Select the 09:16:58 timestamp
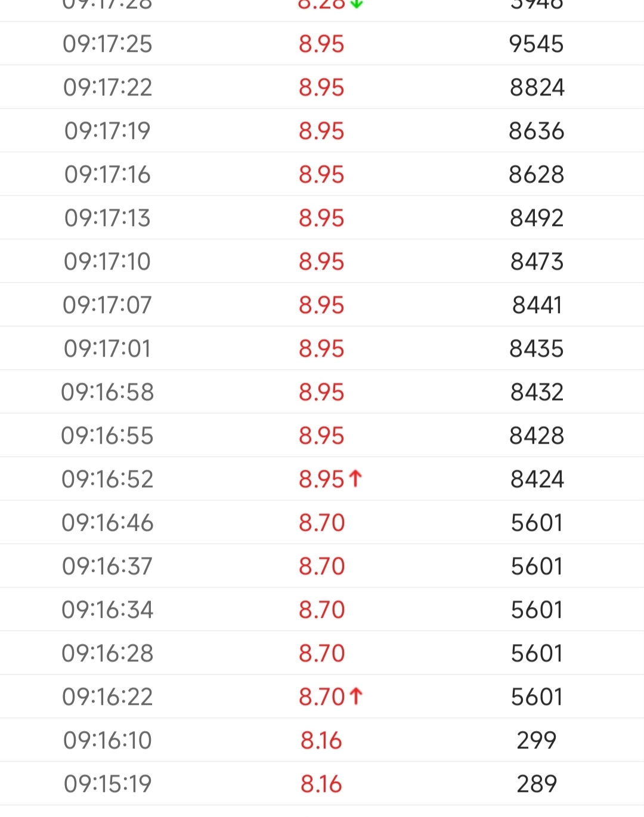This screenshot has width=644, height=817. 107,392
